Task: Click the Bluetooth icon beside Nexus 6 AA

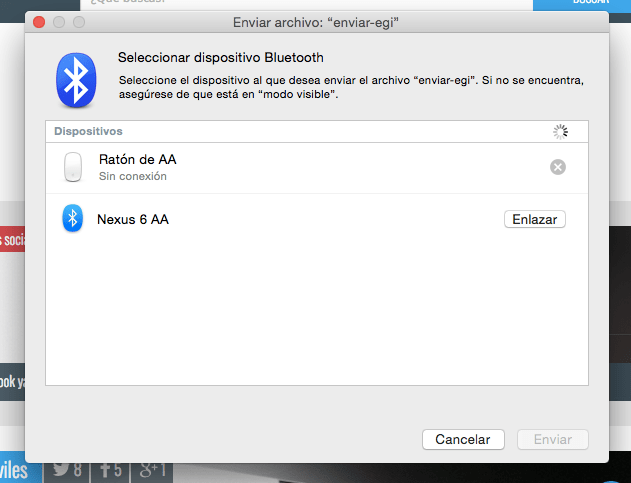Action: point(72,219)
